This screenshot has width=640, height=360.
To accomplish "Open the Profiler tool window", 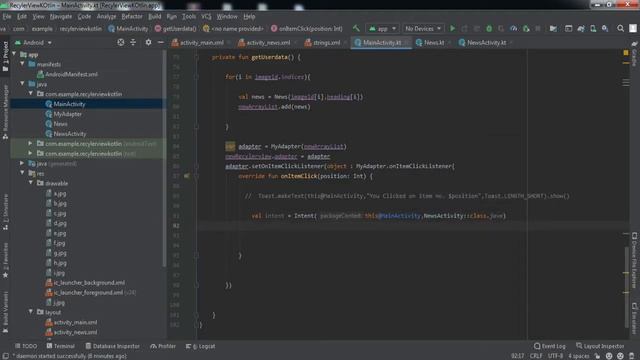I will pyautogui.click(x=163, y=346).
